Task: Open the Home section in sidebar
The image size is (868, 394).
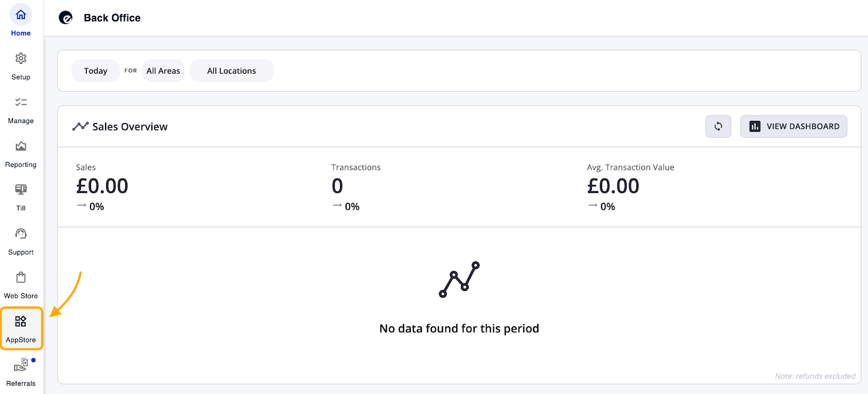Action: point(21,21)
